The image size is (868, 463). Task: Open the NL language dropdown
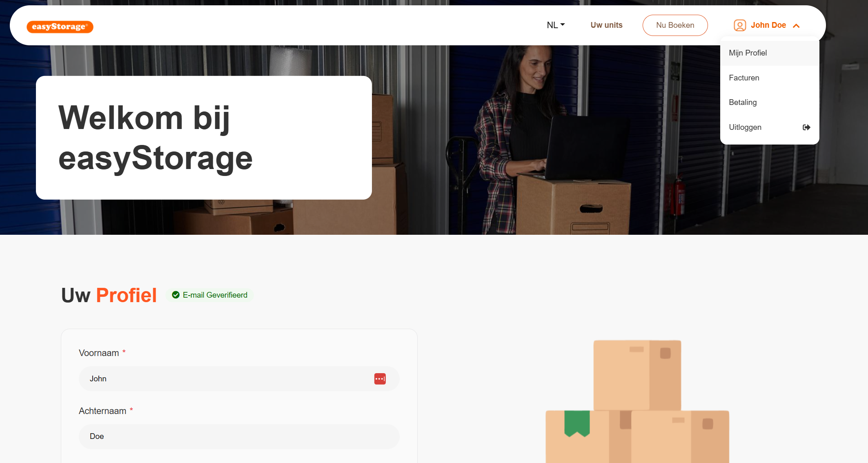556,25
